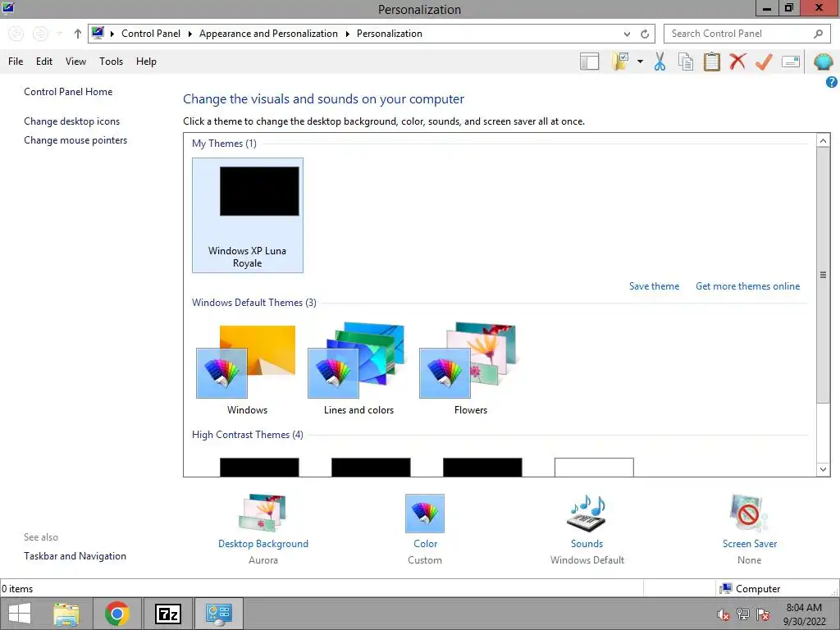Click the Cut scissors icon
The width and height of the screenshot is (840, 630).
pyautogui.click(x=660, y=62)
